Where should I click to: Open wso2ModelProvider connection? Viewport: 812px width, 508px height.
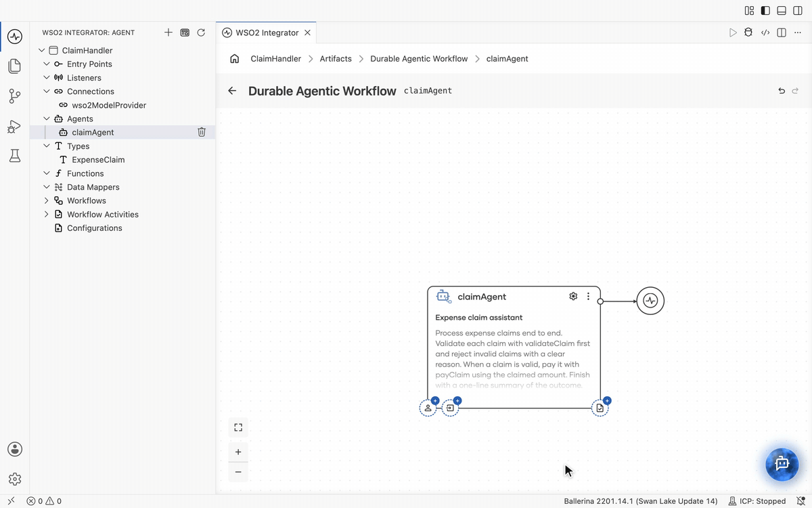point(109,105)
